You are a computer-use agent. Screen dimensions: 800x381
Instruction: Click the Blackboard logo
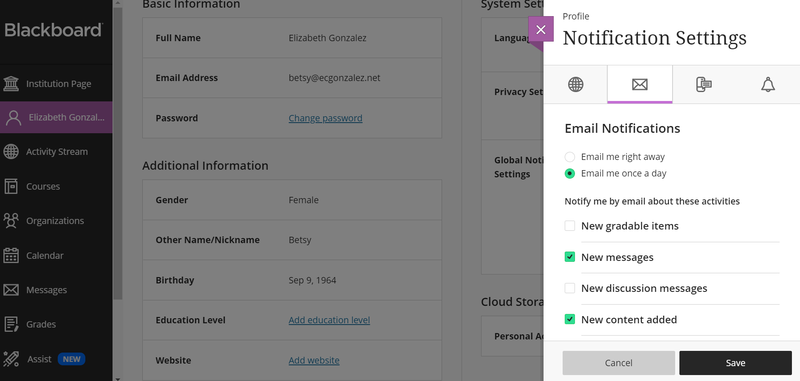pyautogui.click(x=54, y=30)
